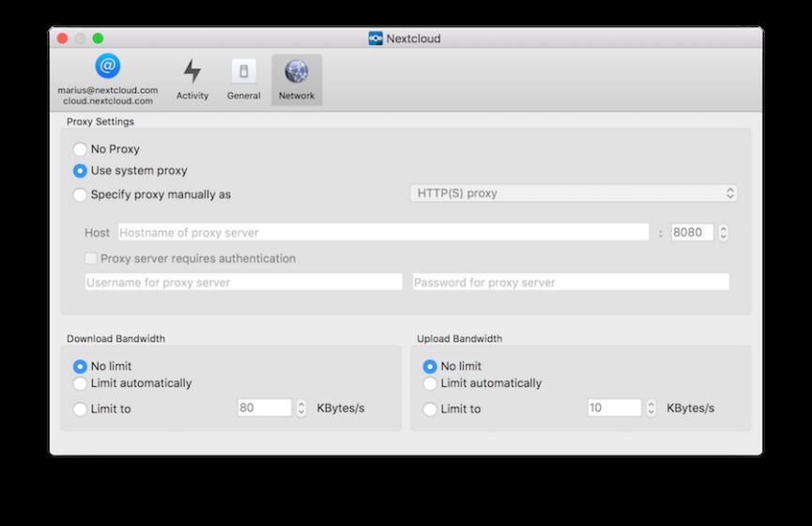Screen dimensions: 812x526
Task: Open the HTTP(S) proxy type dropdown
Action: point(573,193)
